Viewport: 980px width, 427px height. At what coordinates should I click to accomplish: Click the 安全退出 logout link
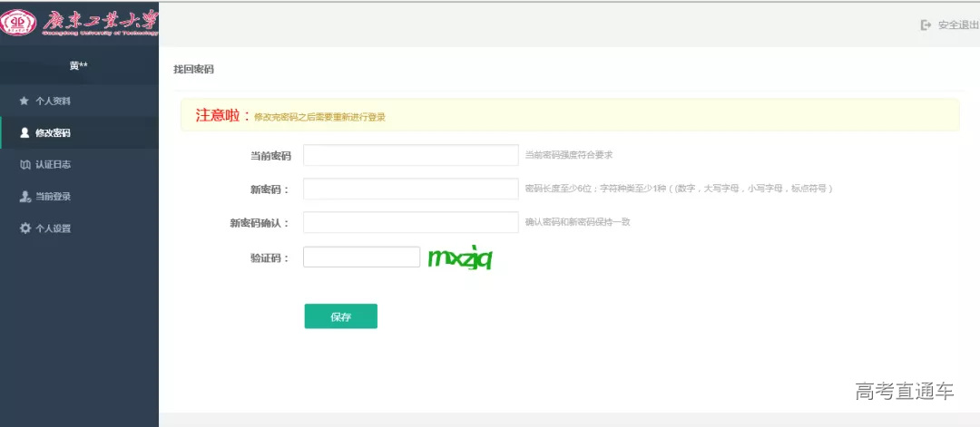coord(957,24)
